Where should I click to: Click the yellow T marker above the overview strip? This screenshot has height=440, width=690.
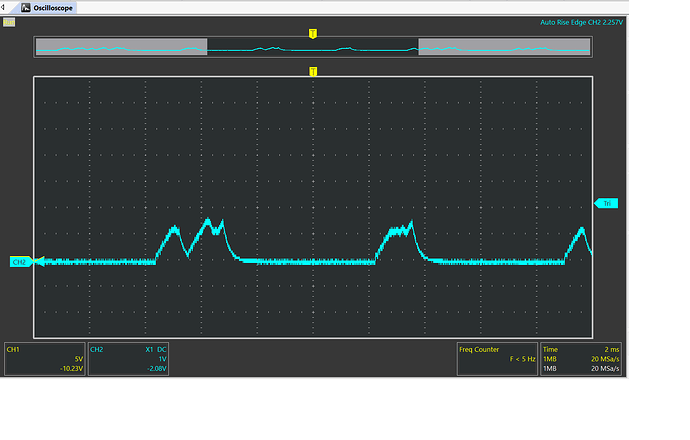tap(313, 33)
